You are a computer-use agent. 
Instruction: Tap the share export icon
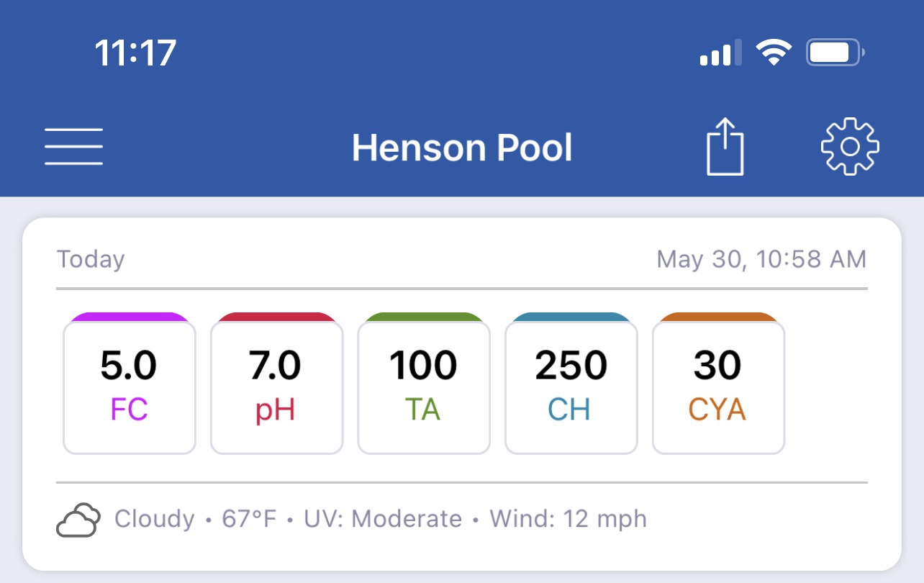pyautogui.click(x=725, y=147)
